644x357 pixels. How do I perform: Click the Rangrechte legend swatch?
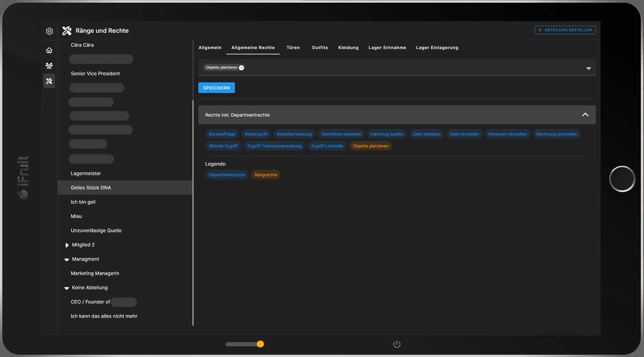click(266, 174)
